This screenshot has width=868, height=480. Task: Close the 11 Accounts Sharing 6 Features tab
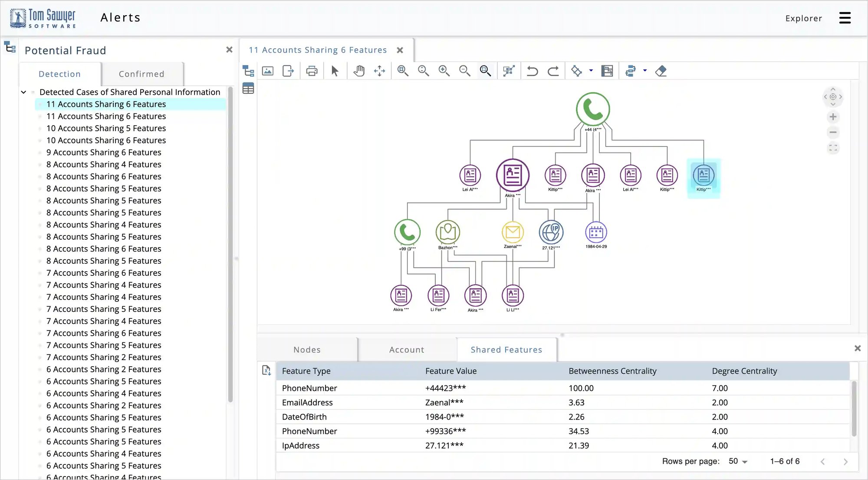[400, 50]
